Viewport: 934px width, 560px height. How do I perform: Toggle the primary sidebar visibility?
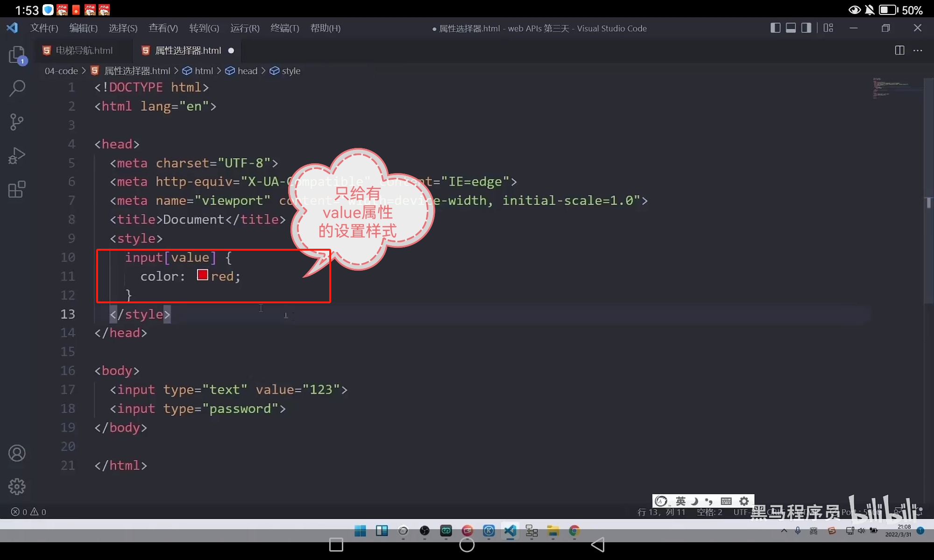pyautogui.click(x=775, y=28)
